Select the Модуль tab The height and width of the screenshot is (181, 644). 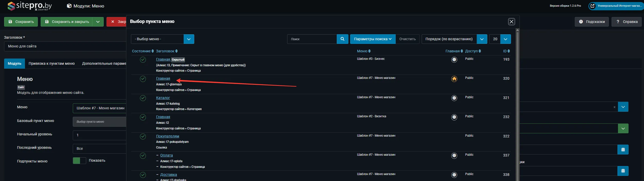click(x=14, y=63)
